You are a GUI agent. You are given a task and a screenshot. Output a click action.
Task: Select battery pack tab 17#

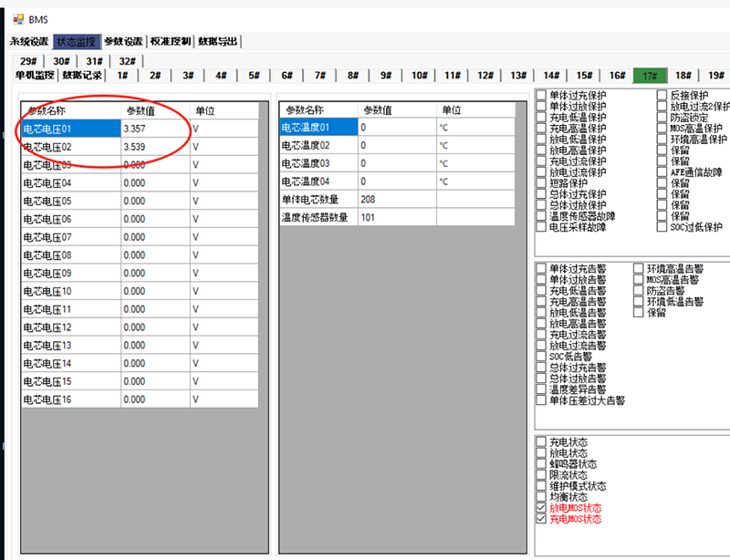coord(650,76)
